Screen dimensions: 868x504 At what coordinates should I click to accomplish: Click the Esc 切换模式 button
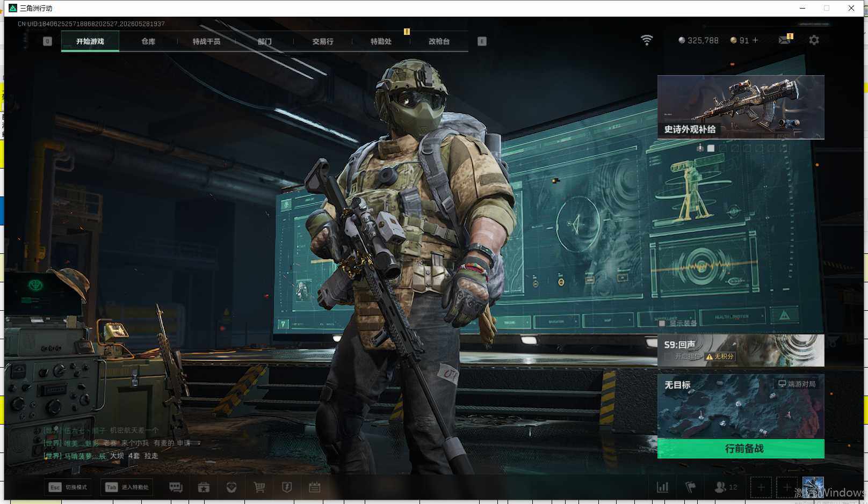coord(69,487)
